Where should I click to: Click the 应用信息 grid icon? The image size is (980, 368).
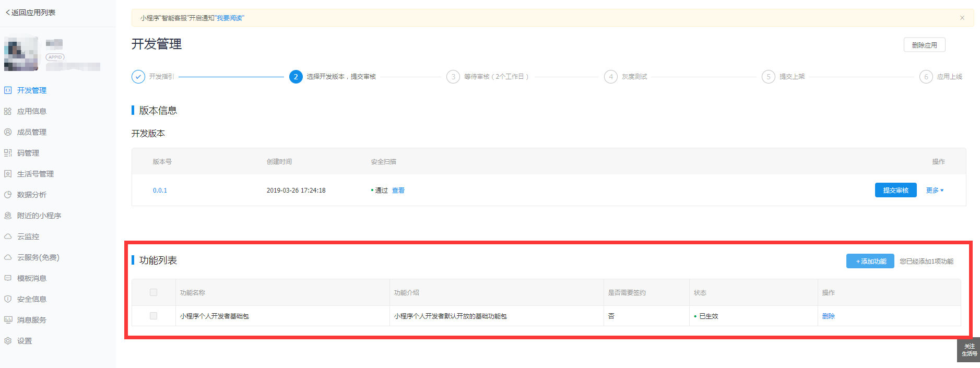click(x=8, y=111)
